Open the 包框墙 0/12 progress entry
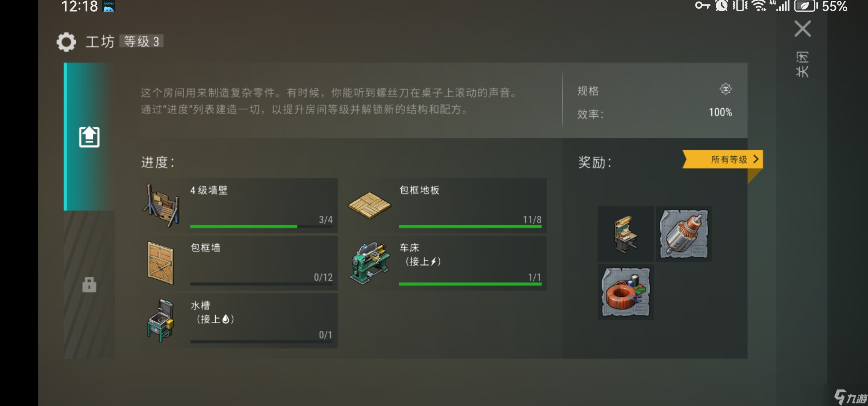This screenshot has width=868, height=406. (239, 263)
